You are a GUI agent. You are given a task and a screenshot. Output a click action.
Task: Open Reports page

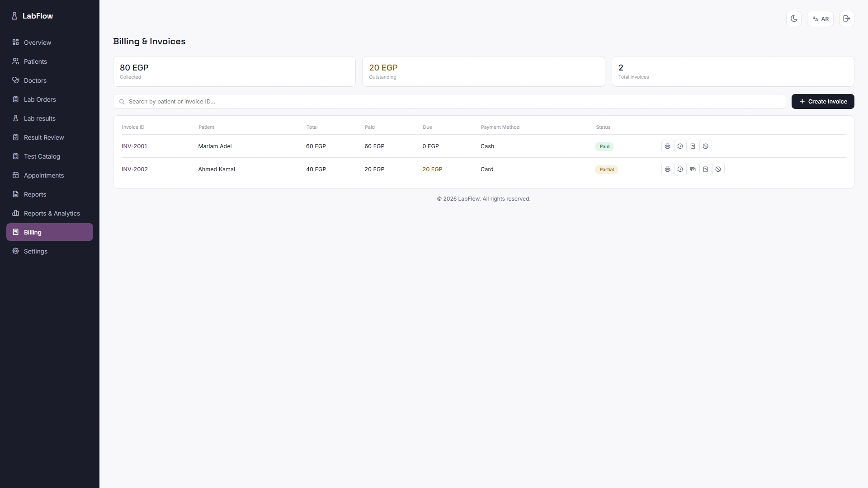pos(50,194)
